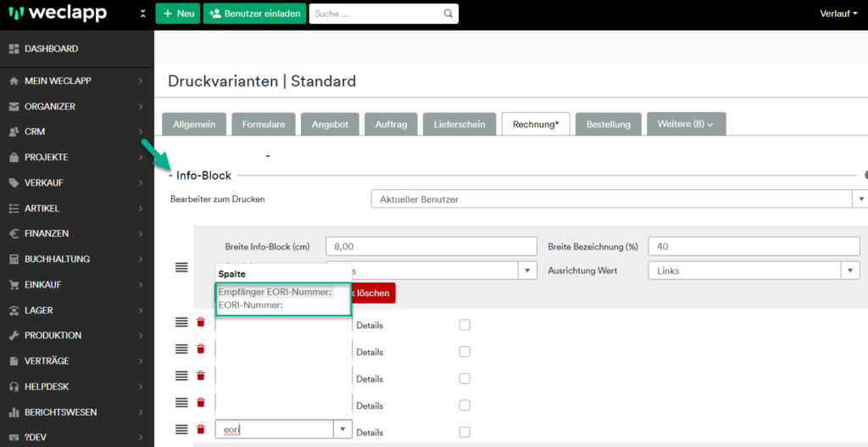Switch to the Lieferschein tab
Image resolution: width=868 pixels, height=447 pixels.
point(459,124)
